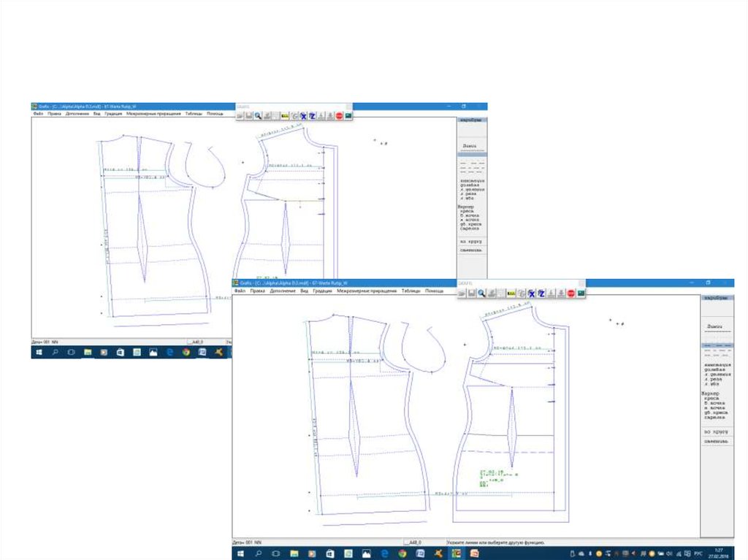Click Windows Start button on front taskbar
The image size is (748, 560).
coord(240,553)
